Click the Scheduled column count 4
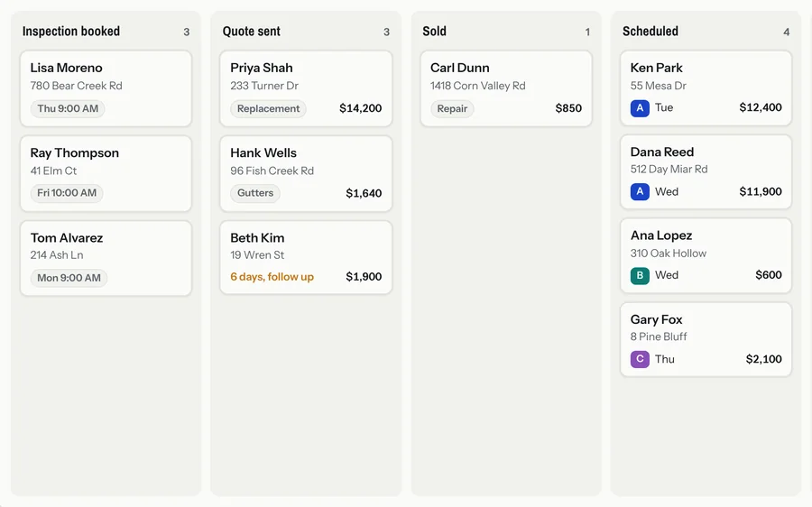 click(x=786, y=32)
